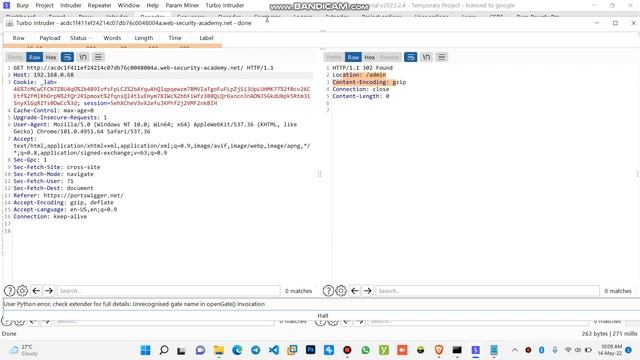Go to the next request search match
The height and width of the screenshot is (360, 640).
(49, 291)
